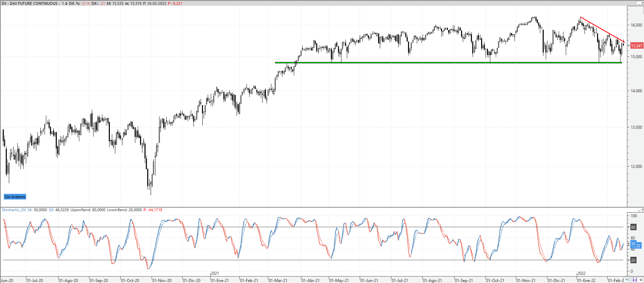Click the 'Stochastic_DX' indicator name
644x283 pixels.
(x=14, y=210)
